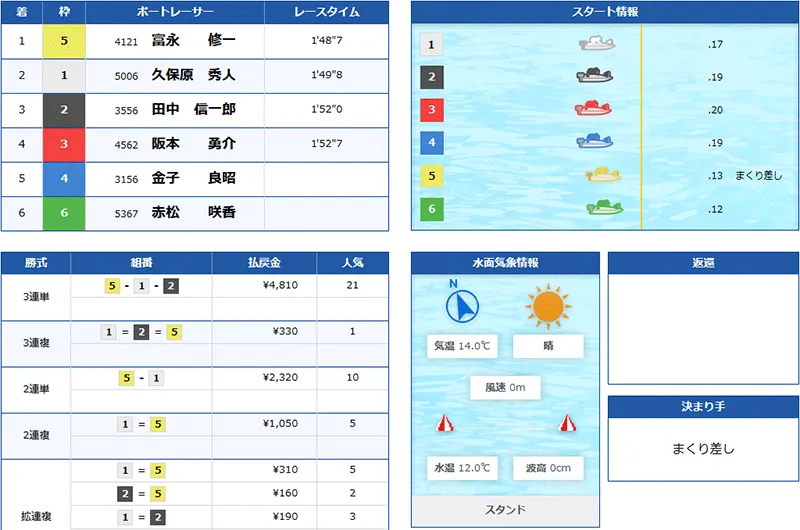Viewport: 800px width, 530px height.
Task: Click start lane number 3 badge
Action: point(432,110)
